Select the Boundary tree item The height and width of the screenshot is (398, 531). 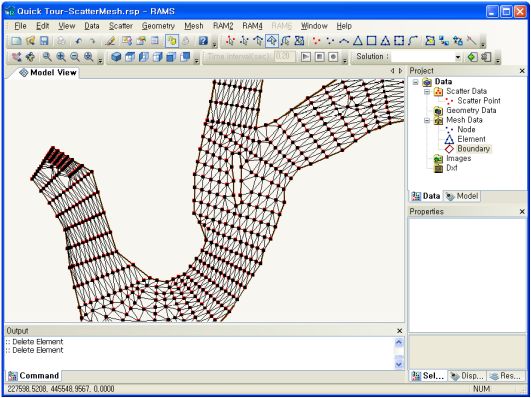point(473,149)
